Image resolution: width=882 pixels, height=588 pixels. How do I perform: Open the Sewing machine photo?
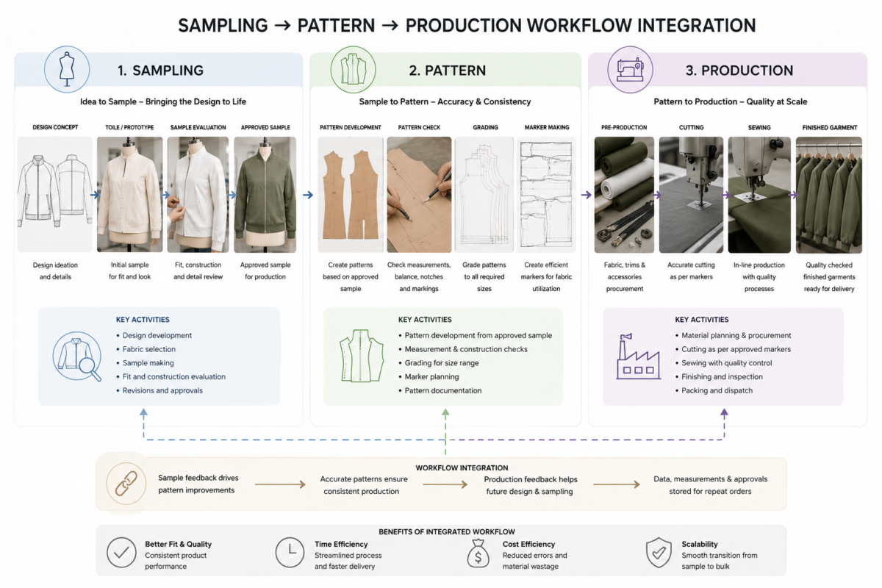tap(759, 195)
